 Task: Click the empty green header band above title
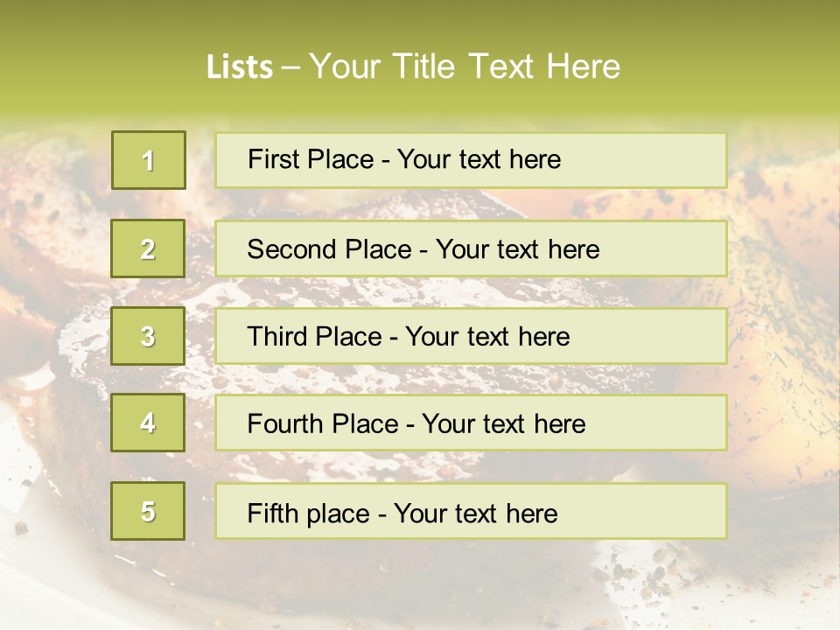click(x=420, y=22)
